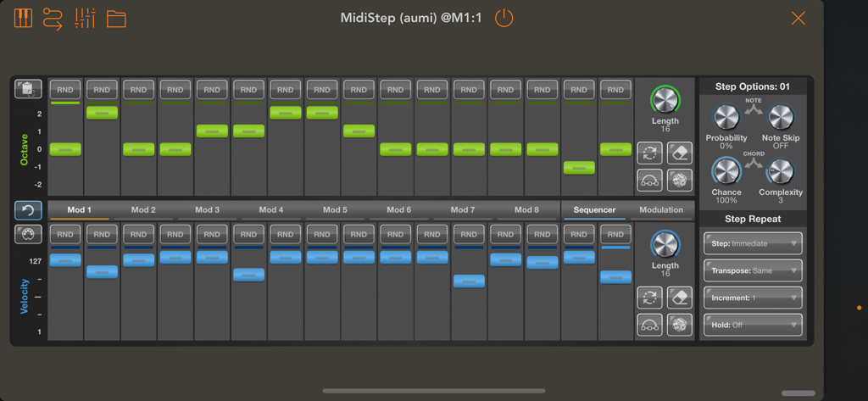Click the Octave lane eraser icon
This screenshot has width=868, height=401.
[x=679, y=153]
